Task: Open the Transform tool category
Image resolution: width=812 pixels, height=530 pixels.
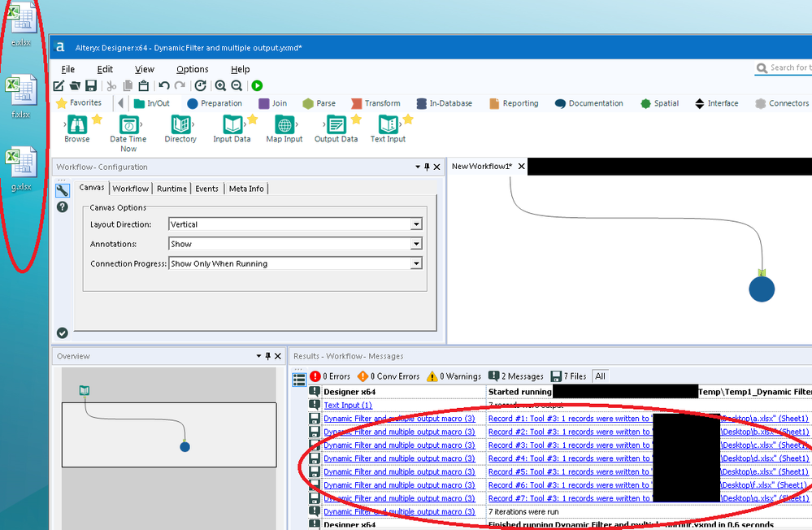Action: (x=376, y=103)
